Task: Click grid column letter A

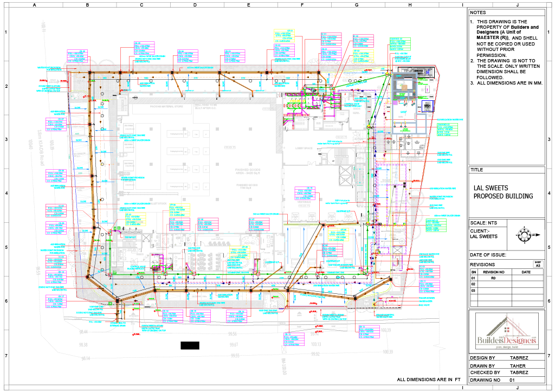Action: [34, 5]
